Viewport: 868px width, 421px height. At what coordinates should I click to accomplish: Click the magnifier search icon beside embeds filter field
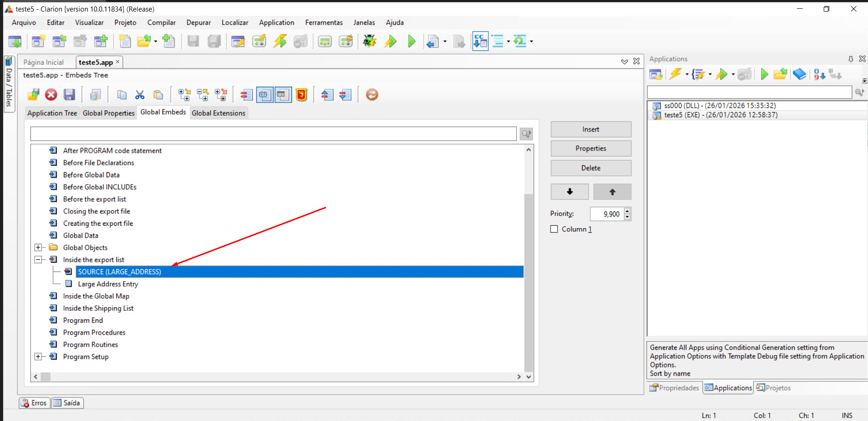526,134
